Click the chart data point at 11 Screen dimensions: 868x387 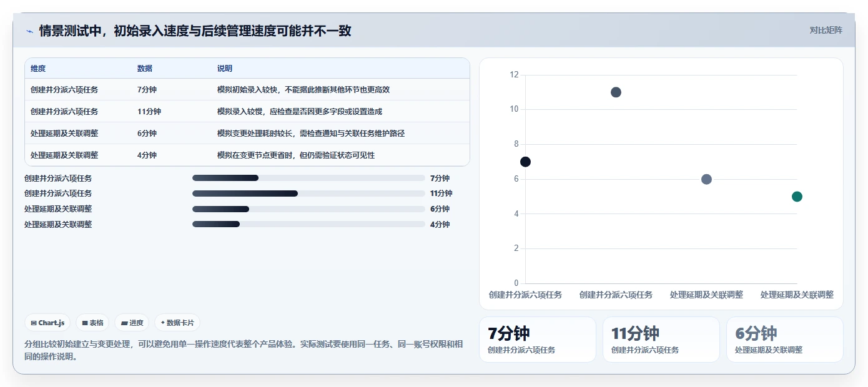coord(616,92)
